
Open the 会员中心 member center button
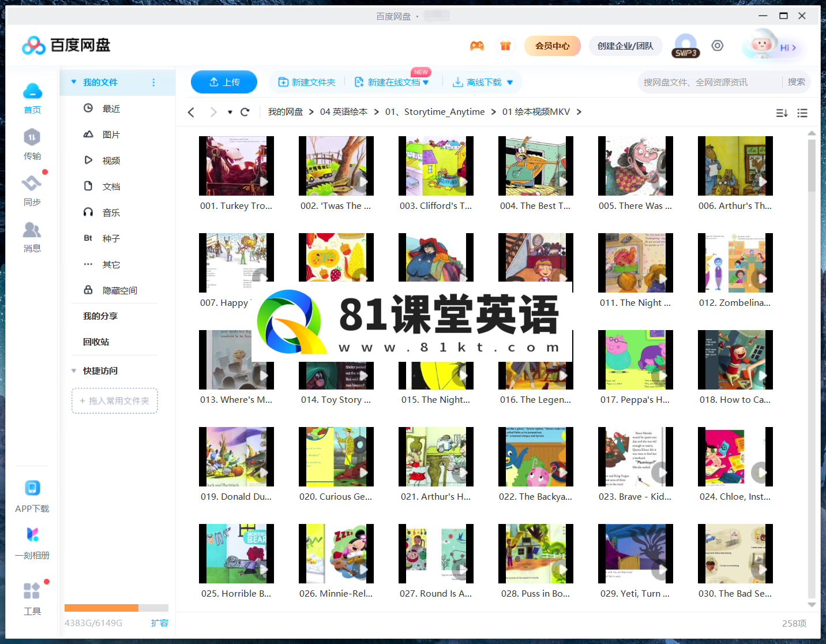coord(553,46)
